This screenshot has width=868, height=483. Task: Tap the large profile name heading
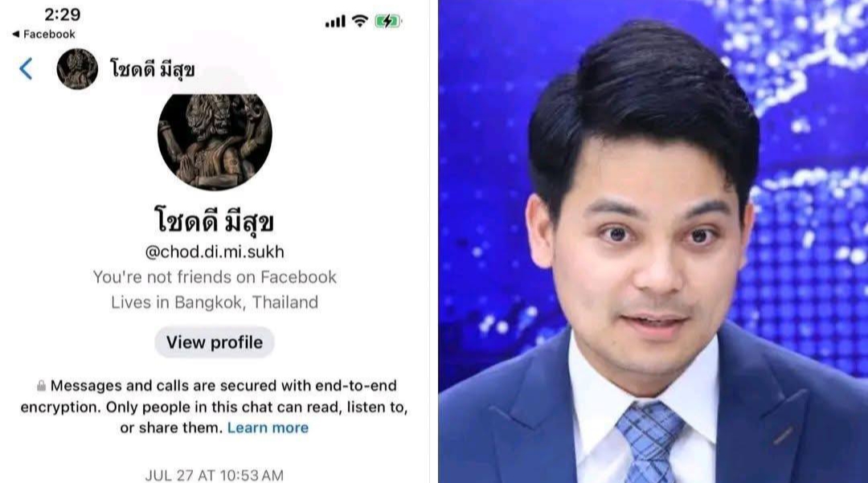[215, 220]
